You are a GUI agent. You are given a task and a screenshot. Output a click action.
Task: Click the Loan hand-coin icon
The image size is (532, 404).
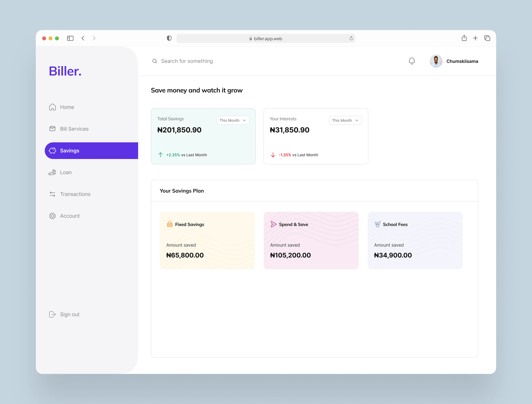pyautogui.click(x=52, y=172)
